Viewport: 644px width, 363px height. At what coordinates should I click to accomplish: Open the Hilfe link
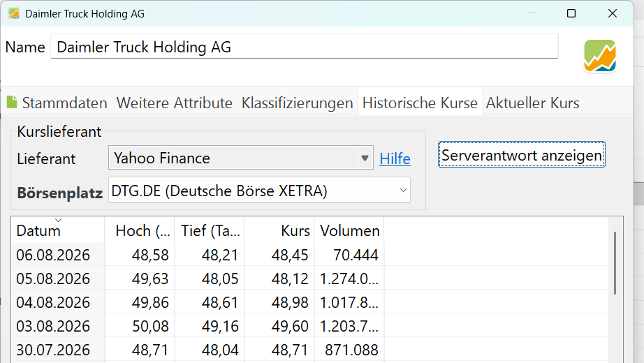pyautogui.click(x=395, y=158)
